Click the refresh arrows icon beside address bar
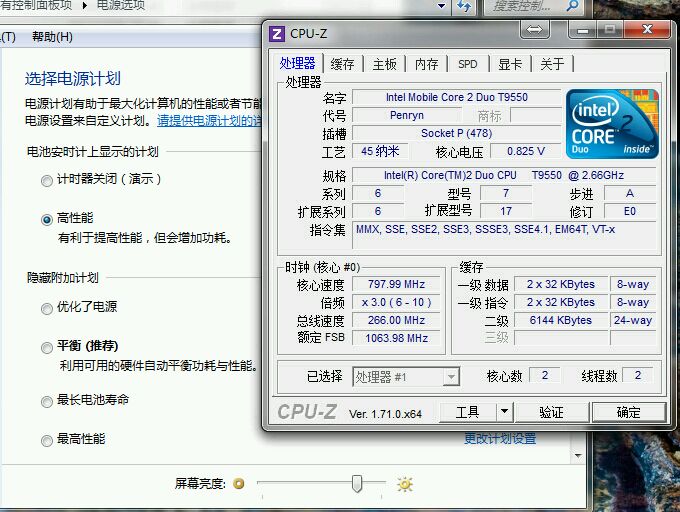 point(464,6)
